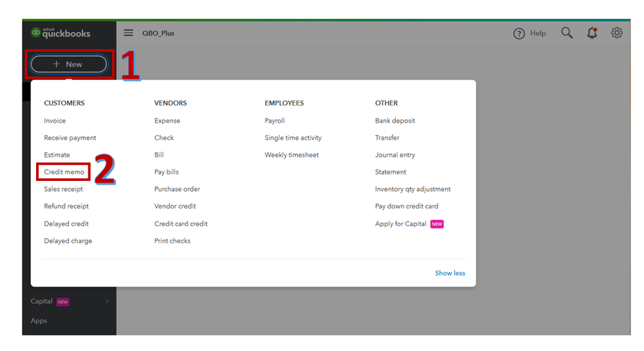The height and width of the screenshot is (351, 644).
Task: Choose Credit memo
Action: (64, 172)
